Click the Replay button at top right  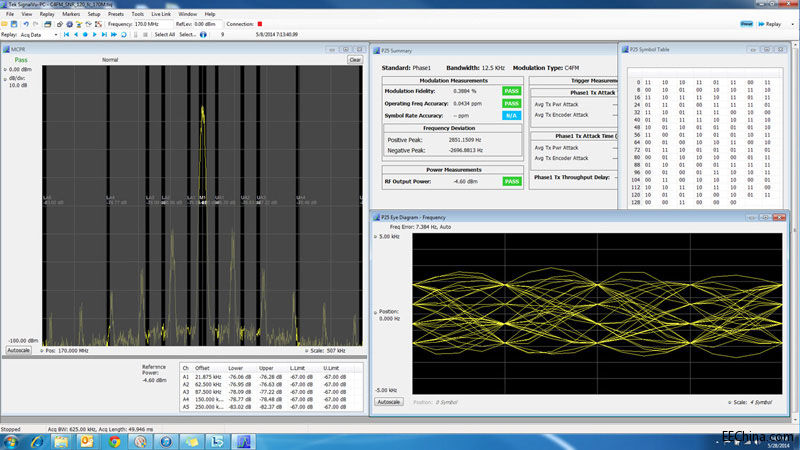(x=770, y=24)
